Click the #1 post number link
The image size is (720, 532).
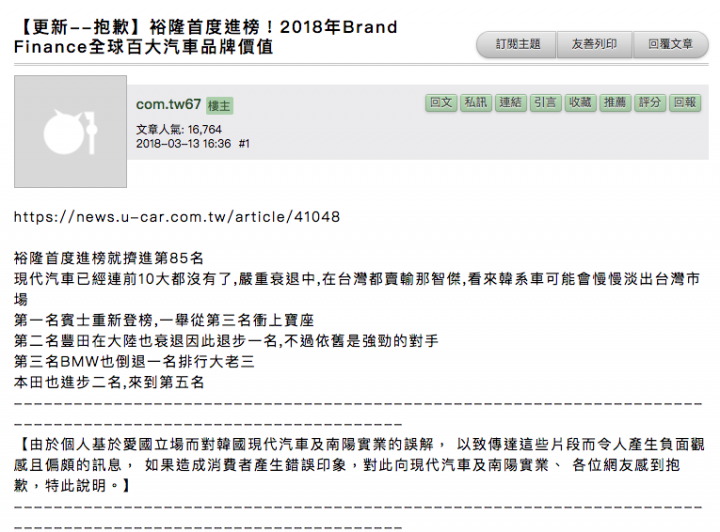tap(244, 144)
